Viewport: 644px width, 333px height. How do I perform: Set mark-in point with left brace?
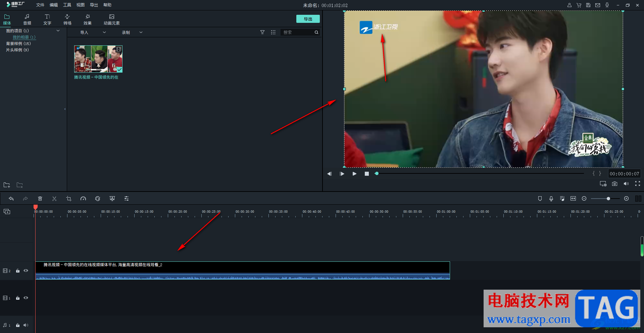(594, 174)
